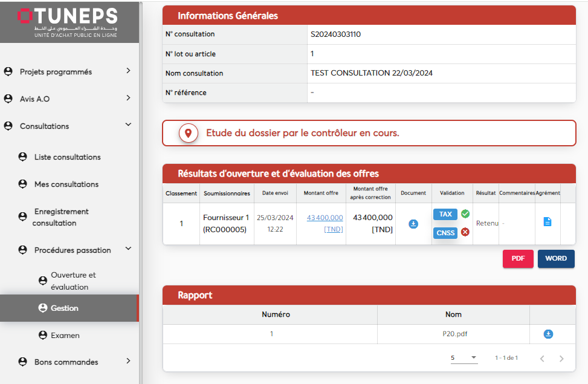Go to next page of Rapport table
This screenshot has width=588, height=384.
[x=561, y=359]
